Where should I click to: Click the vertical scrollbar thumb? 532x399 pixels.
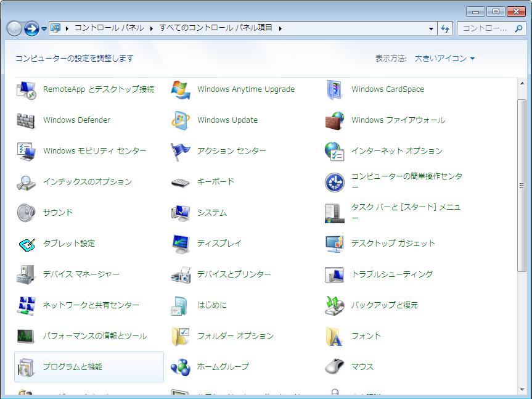522,185
